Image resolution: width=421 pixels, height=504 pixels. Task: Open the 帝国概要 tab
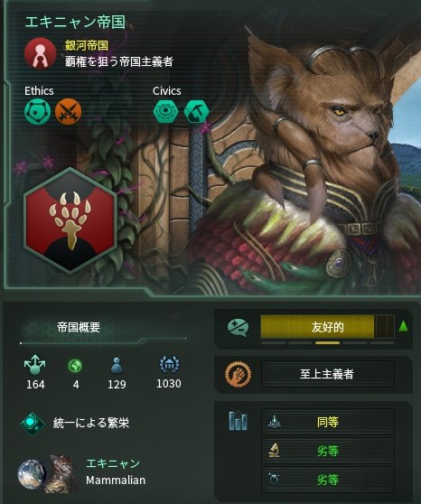79,327
